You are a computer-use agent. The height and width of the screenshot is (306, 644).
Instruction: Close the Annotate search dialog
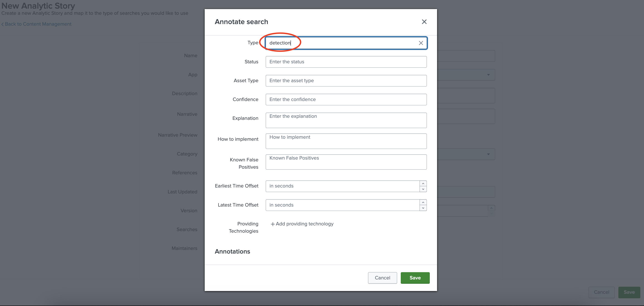pyautogui.click(x=424, y=22)
